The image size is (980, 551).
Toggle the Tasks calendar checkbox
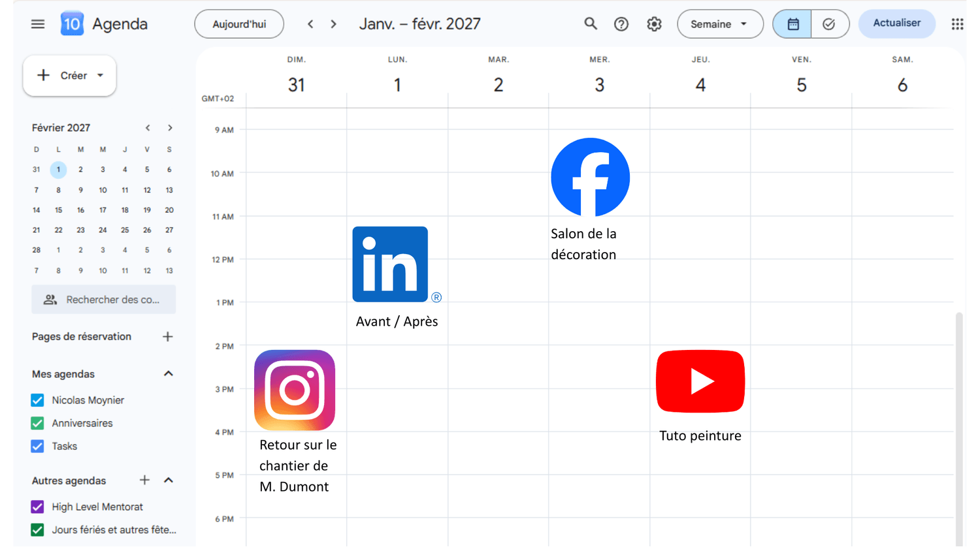37,447
